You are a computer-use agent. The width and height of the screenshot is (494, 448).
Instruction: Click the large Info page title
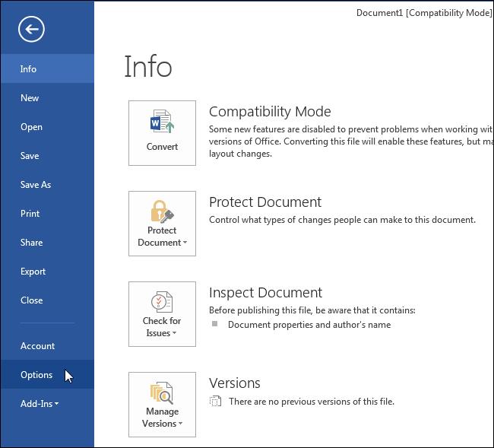coord(148,66)
